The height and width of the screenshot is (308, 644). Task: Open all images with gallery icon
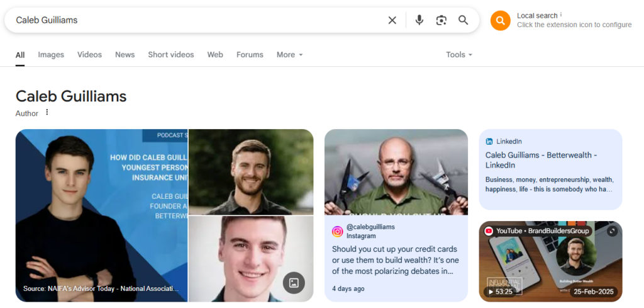pos(294,283)
